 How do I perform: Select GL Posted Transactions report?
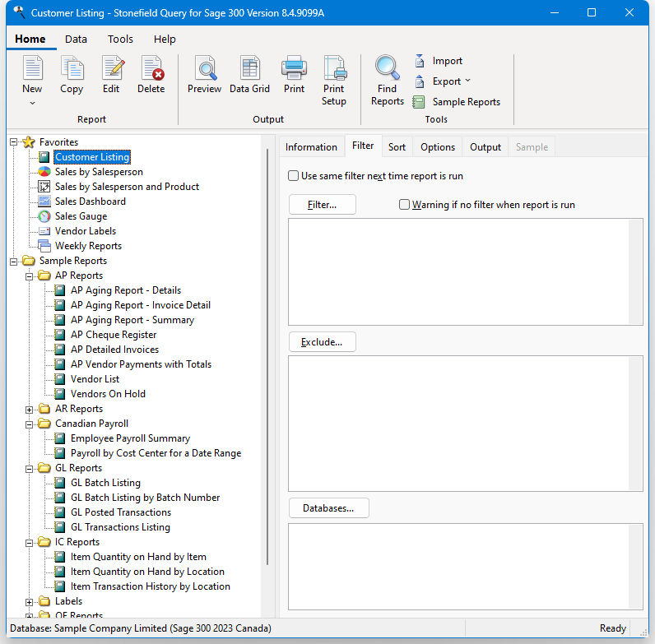121,512
